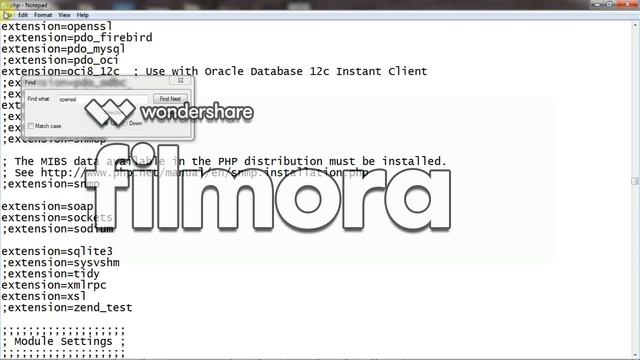Click the Find what input field

pos(102,99)
